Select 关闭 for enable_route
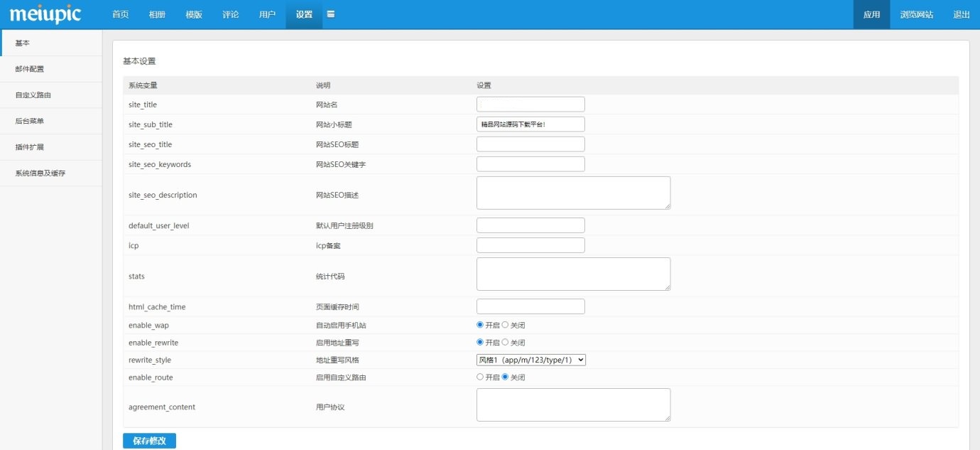 (505, 377)
